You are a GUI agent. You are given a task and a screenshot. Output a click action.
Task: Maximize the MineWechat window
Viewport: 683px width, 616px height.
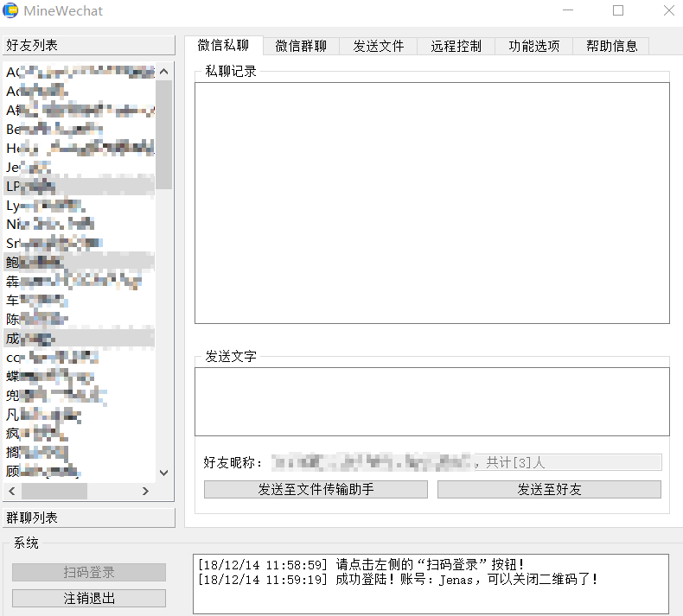pyautogui.click(x=618, y=10)
